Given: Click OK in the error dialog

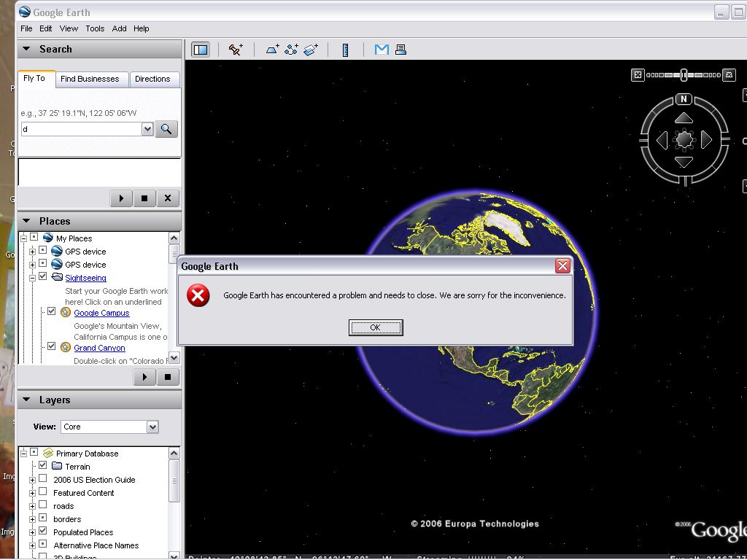Looking at the screenshot, I should coord(376,327).
